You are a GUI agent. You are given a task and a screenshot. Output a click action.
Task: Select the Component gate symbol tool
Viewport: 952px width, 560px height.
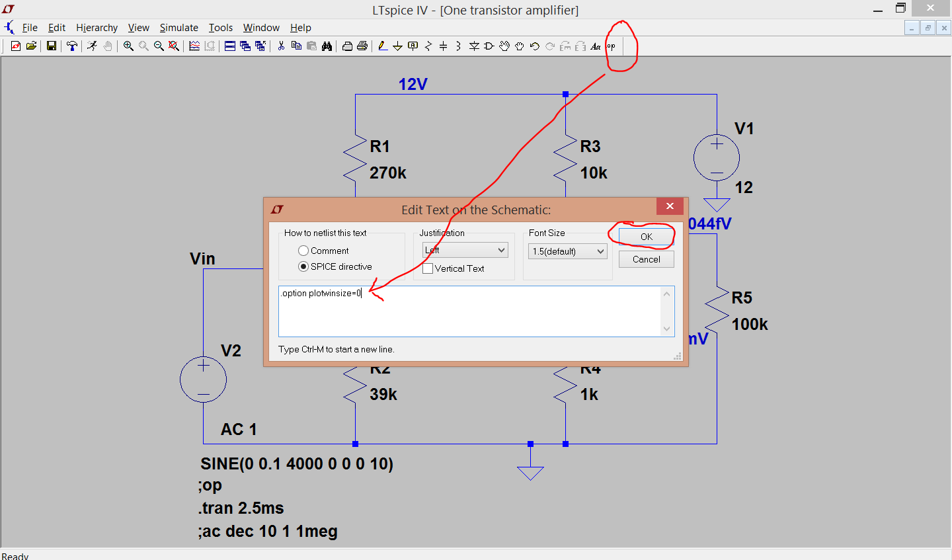489,46
